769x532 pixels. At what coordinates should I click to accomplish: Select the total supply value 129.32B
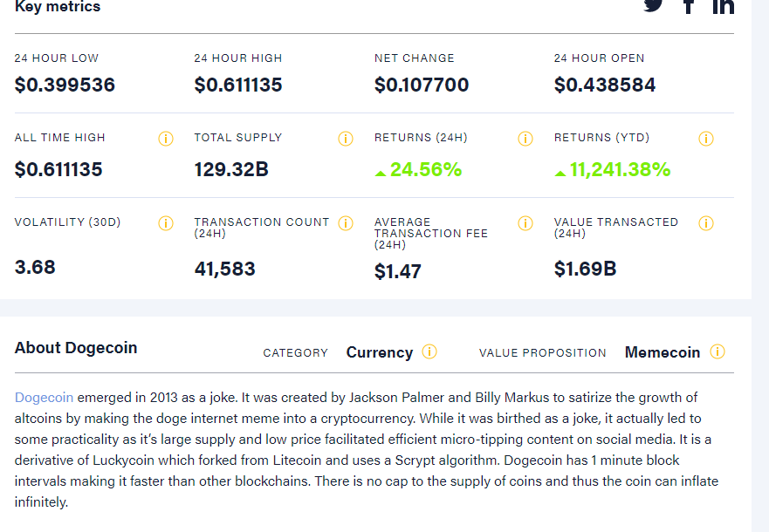coord(231,169)
